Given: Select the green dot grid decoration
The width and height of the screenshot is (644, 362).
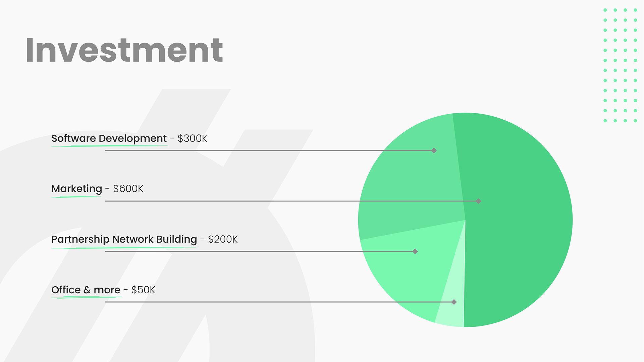Looking at the screenshot, I should [x=620, y=65].
